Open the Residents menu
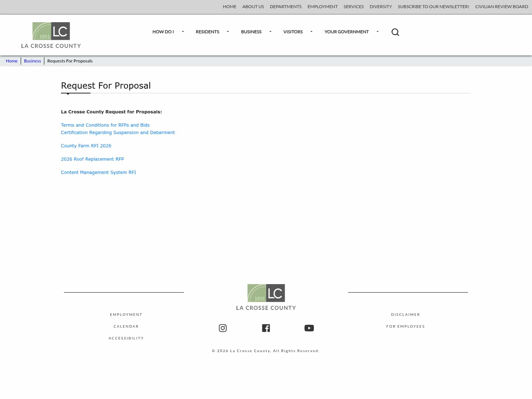The width and height of the screenshot is (532, 399). coord(207,32)
